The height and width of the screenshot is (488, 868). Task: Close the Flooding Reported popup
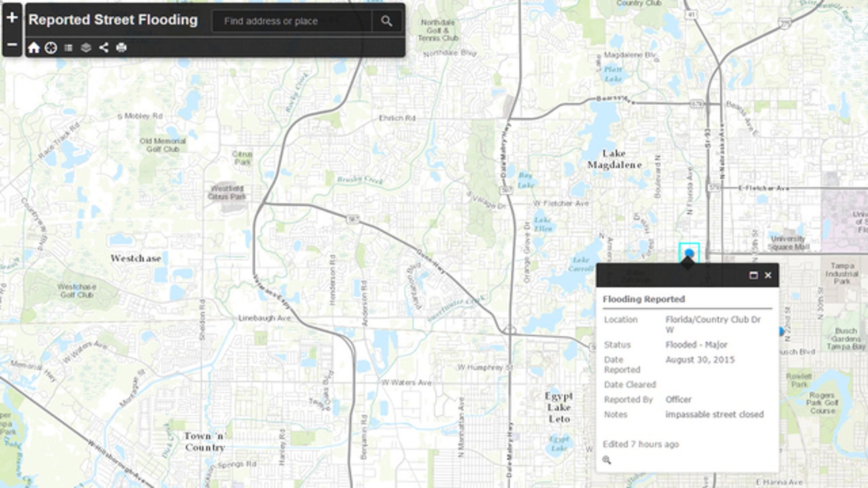tap(768, 275)
